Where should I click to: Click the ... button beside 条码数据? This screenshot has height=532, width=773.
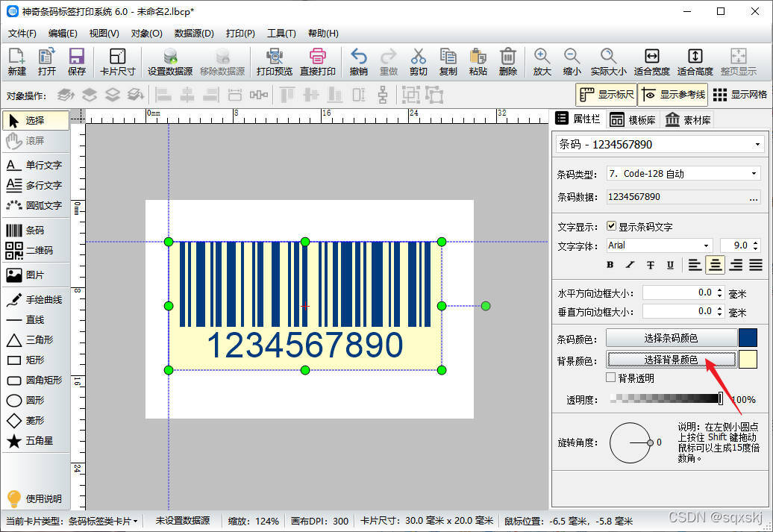coord(754,198)
